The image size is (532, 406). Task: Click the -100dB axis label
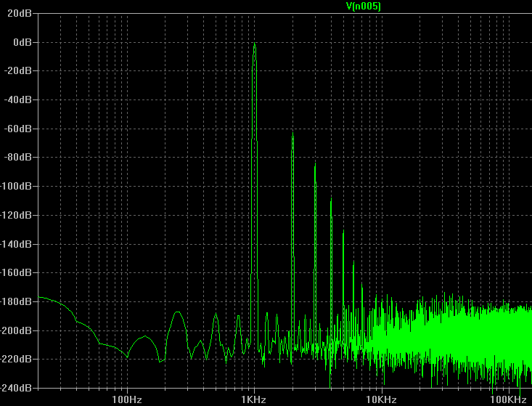point(16,186)
